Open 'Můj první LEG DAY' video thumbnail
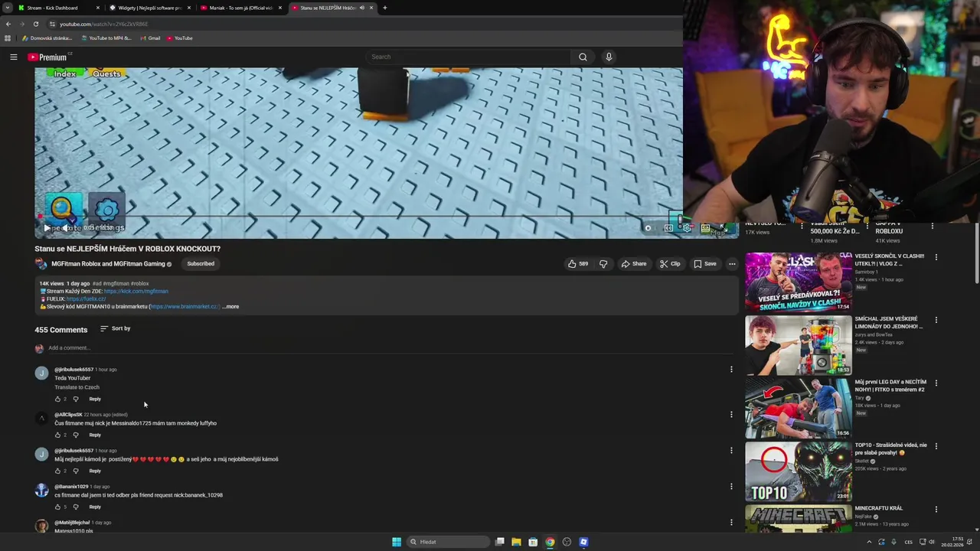This screenshot has width=980, height=551. [799, 408]
